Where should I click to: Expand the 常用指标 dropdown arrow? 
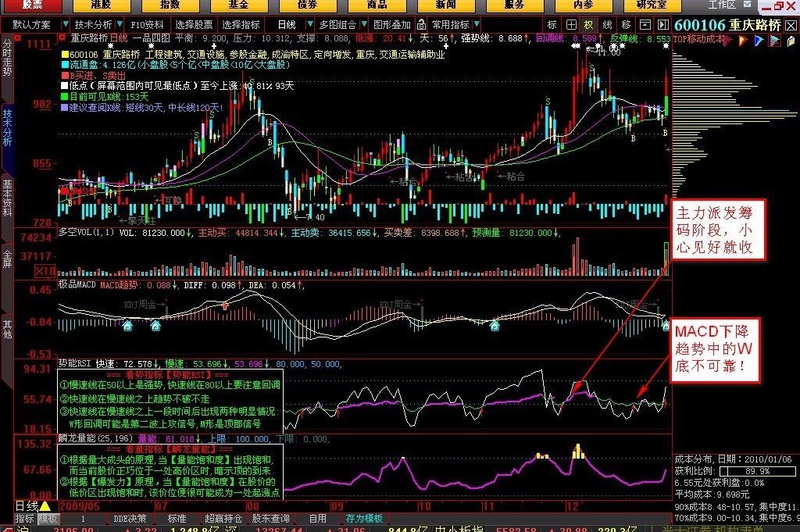pos(477,24)
